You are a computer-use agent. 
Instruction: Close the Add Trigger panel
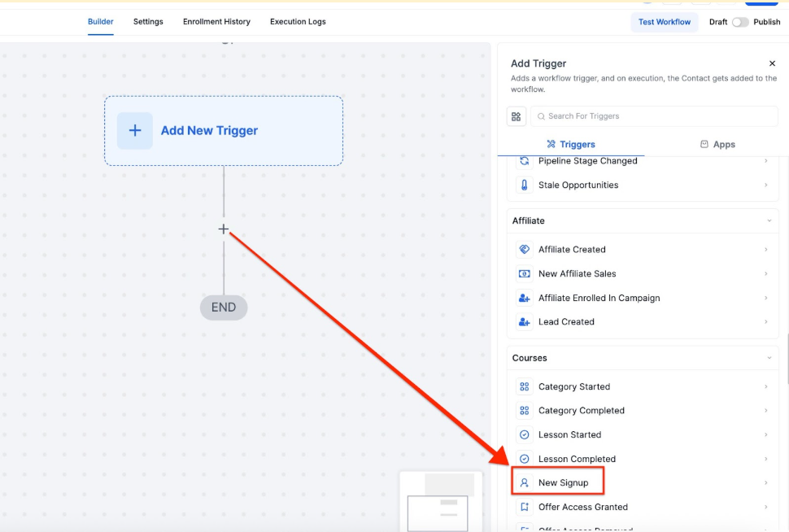tap(772, 63)
